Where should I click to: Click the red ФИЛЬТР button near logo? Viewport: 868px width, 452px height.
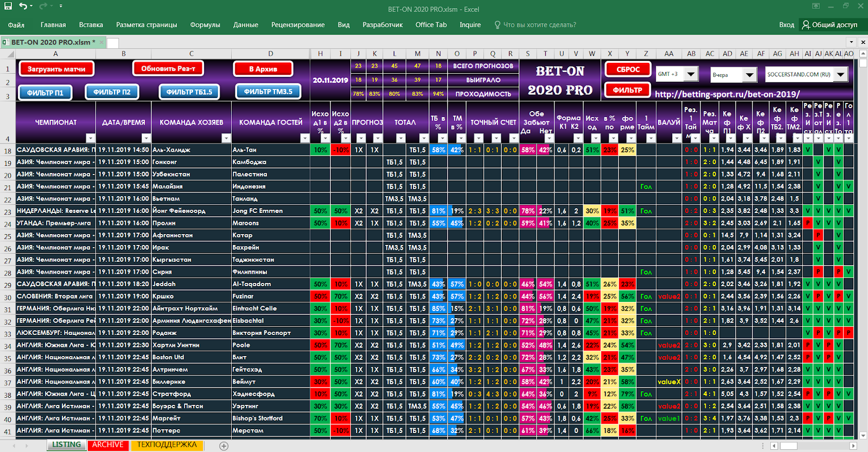(628, 90)
